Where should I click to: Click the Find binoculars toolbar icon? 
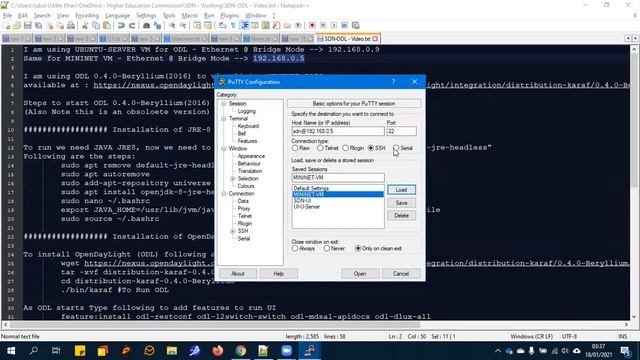tap(147, 25)
